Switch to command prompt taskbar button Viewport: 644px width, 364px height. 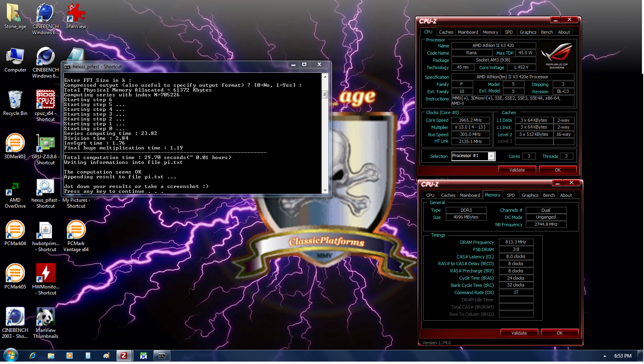(x=162, y=356)
